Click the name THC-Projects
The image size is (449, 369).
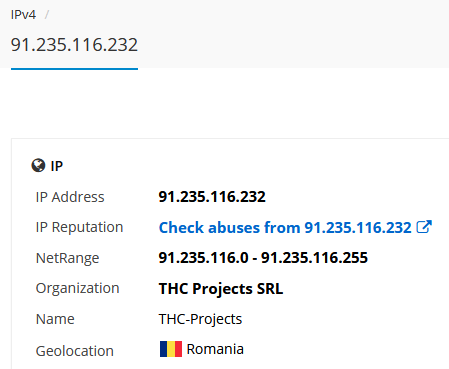[200, 319]
